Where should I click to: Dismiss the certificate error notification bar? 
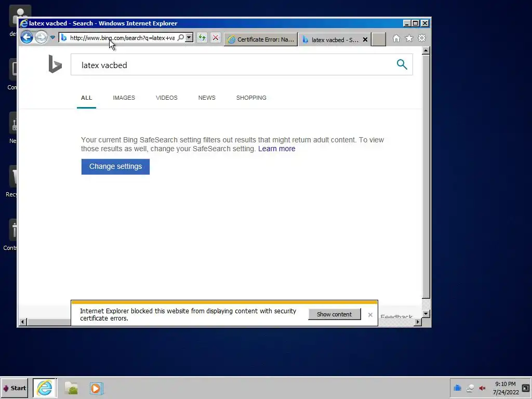pos(370,315)
